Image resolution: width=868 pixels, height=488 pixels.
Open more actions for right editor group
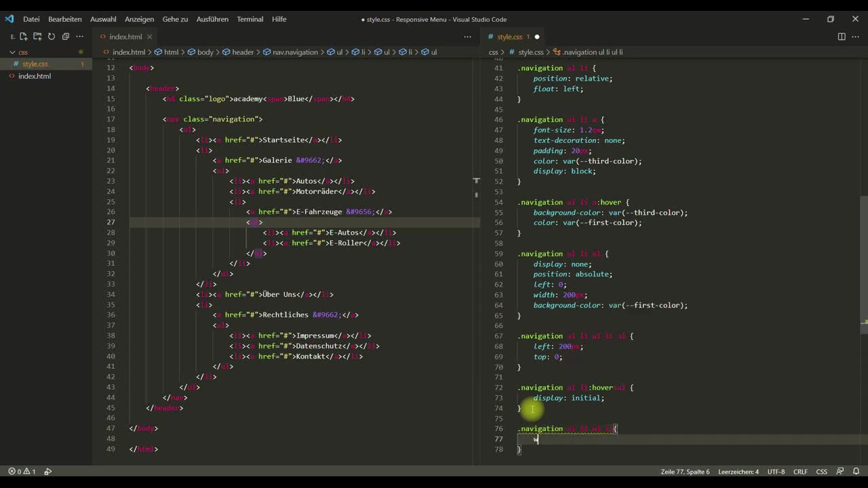coord(855,37)
